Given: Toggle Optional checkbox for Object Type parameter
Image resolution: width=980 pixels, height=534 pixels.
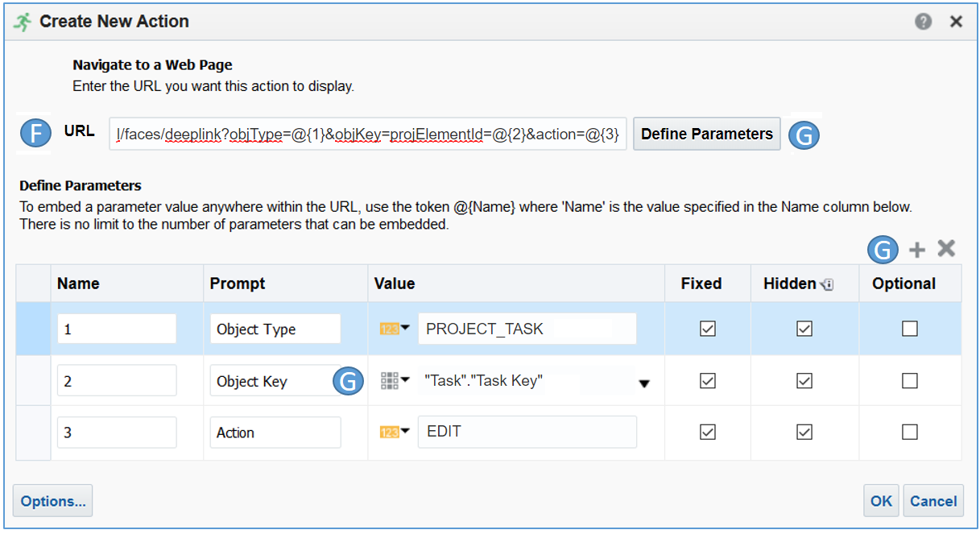Looking at the screenshot, I should tap(910, 329).
